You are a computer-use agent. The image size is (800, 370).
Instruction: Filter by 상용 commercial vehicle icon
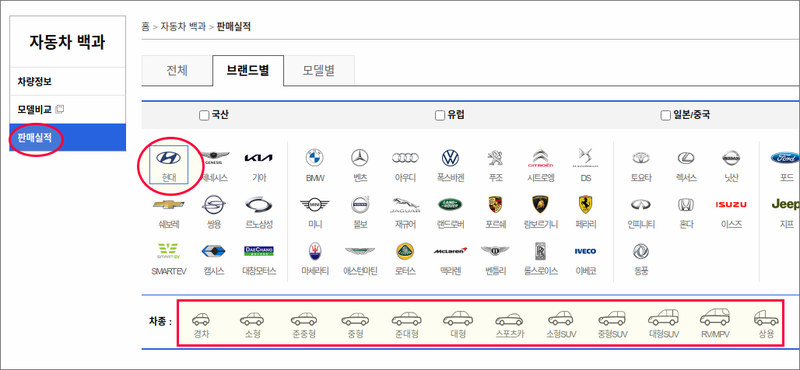[x=766, y=318]
